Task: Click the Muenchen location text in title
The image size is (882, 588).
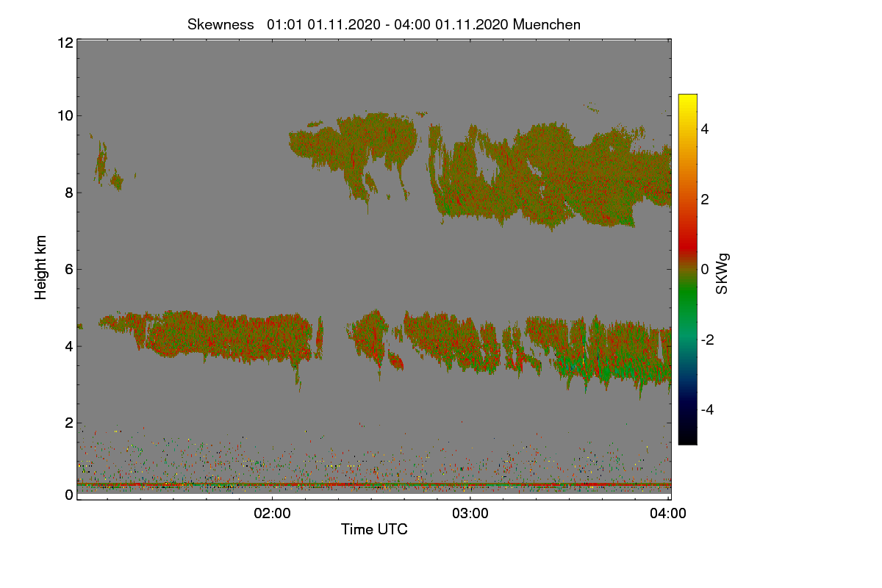Action: 547,24
